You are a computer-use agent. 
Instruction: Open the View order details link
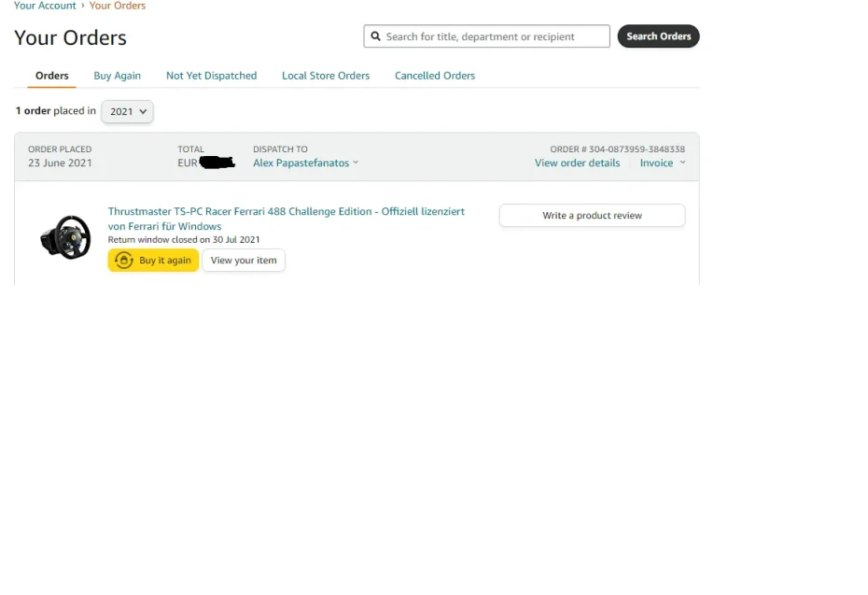pyautogui.click(x=577, y=163)
